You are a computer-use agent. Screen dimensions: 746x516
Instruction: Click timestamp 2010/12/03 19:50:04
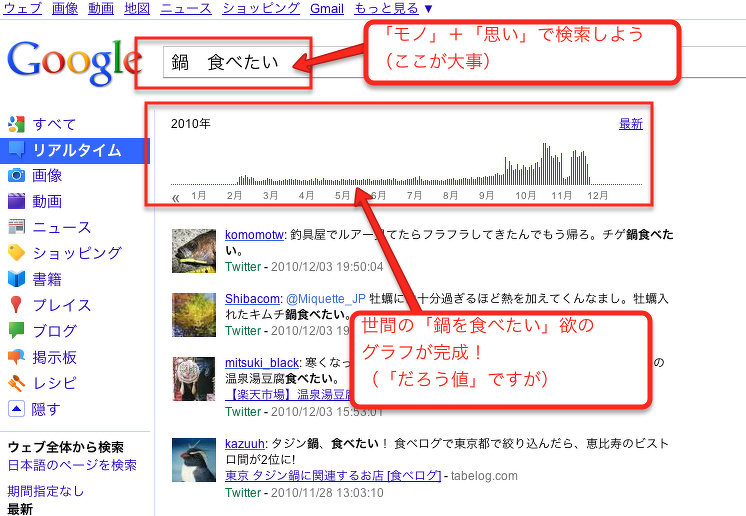tap(327, 267)
